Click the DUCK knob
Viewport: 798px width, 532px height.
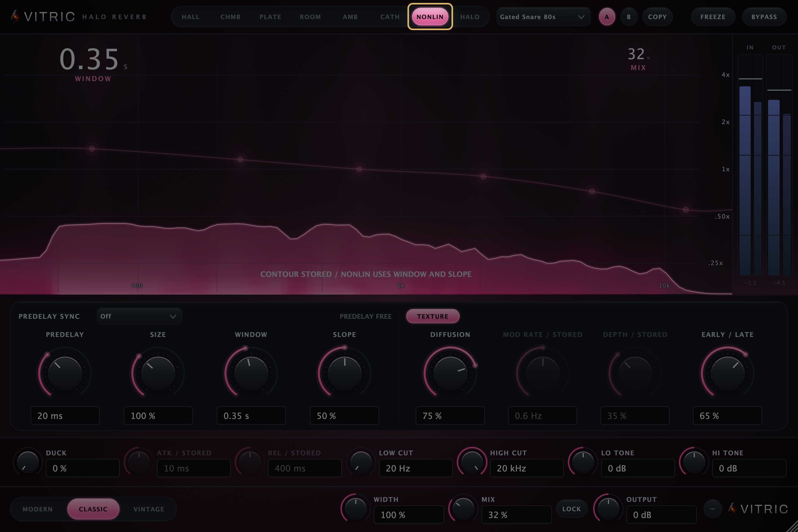[28, 462]
